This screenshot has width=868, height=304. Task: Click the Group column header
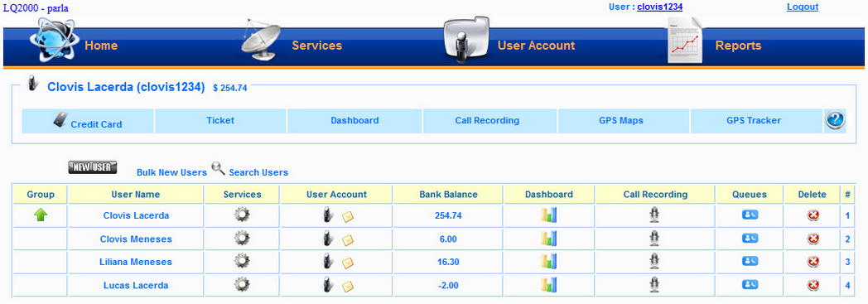(41, 195)
